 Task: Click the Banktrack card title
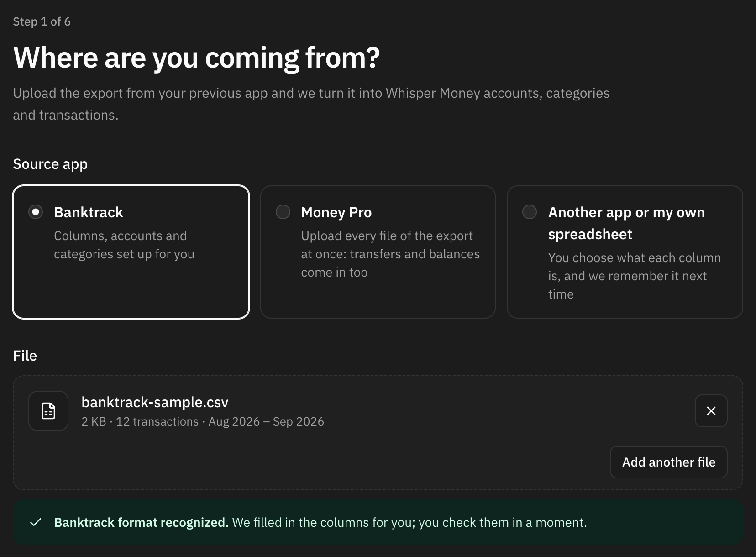point(89,212)
